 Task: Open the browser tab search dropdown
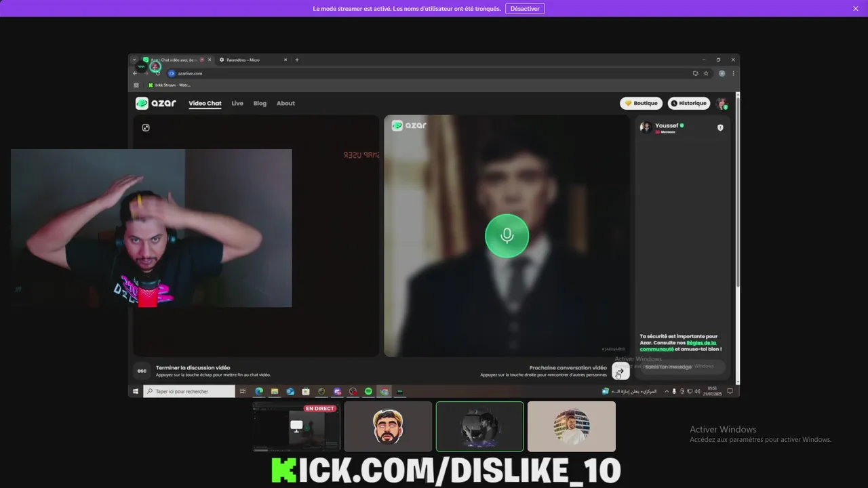tap(134, 60)
